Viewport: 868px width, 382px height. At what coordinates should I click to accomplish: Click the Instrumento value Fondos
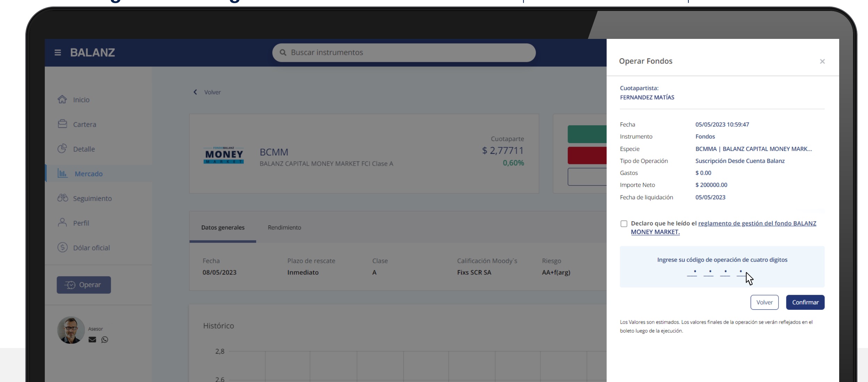(705, 137)
